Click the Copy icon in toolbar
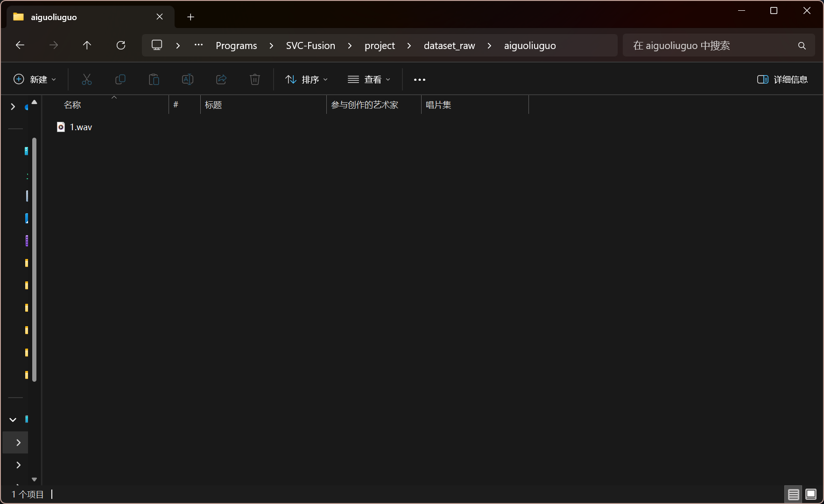Image resolution: width=824 pixels, height=504 pixels. point(120,79)
